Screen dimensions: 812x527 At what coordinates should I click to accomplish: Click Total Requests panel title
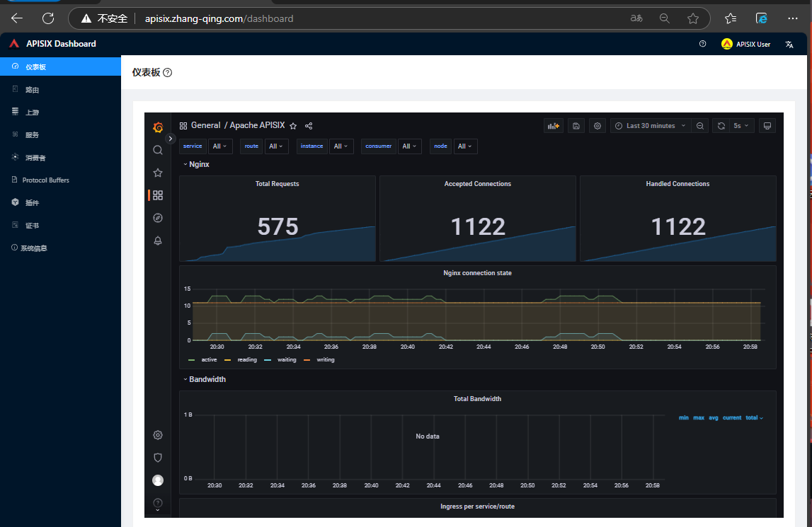click(x=277, y=184)
